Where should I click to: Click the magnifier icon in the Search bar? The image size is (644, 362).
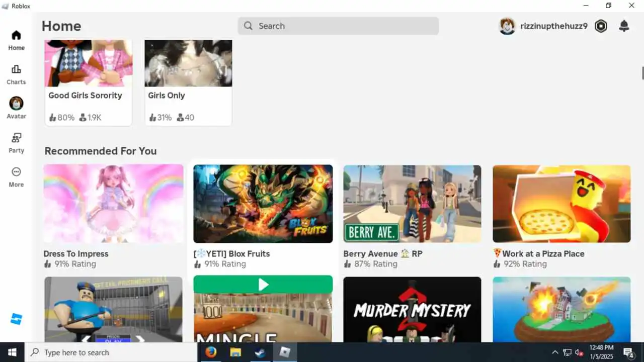click(x=248, y=26)
